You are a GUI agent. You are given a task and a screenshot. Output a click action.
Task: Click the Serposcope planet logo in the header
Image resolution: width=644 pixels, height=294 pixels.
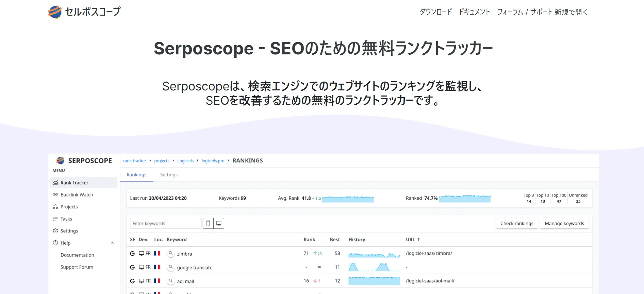coord(55,12)
